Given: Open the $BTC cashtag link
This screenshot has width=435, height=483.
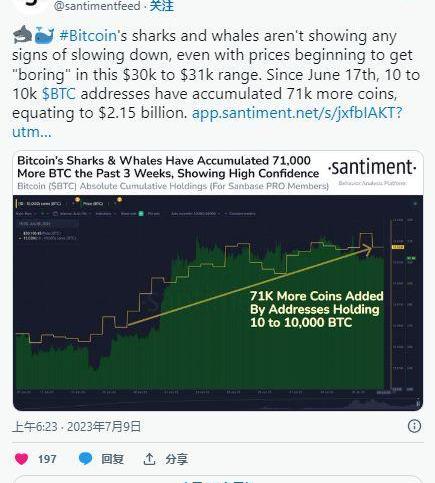Looking at the screenshot, I should point(59,94).
